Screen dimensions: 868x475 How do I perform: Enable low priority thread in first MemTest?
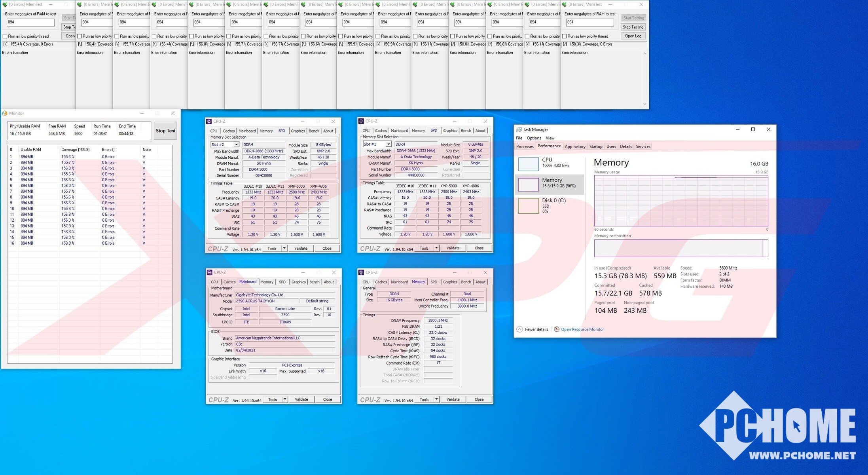pyautogui.click(x=5, y=36)
